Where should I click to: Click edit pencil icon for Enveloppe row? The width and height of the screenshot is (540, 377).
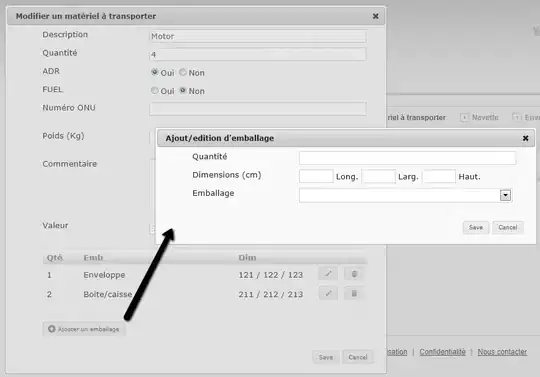328,274
